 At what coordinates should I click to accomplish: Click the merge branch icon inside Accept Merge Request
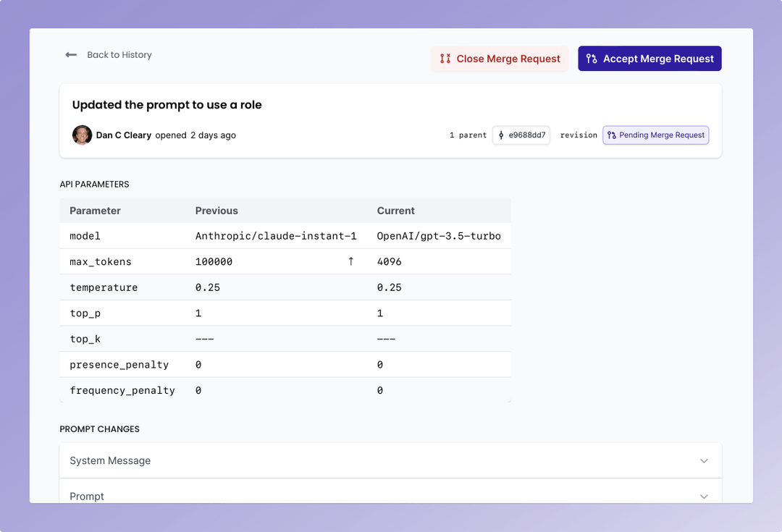click(591, 59)
